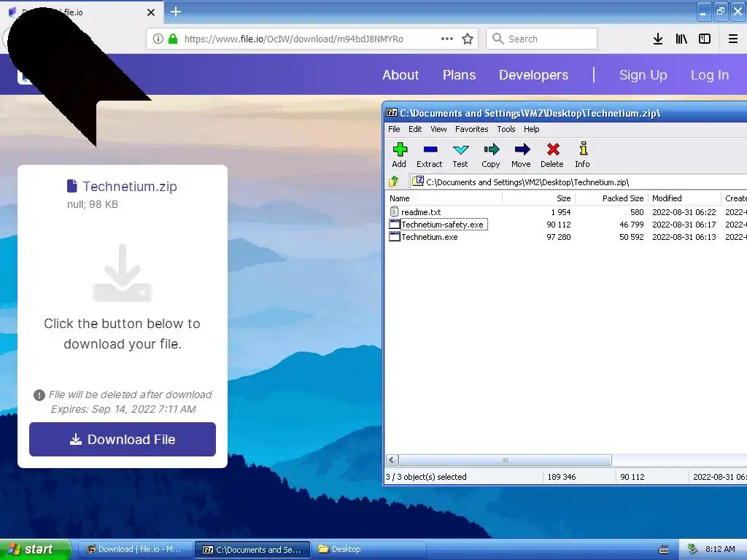This screenshot has height=560, width=747.
Task: Click the keyboard icon in taskbar
Action: pyautogui.click(x=664, y=550)
